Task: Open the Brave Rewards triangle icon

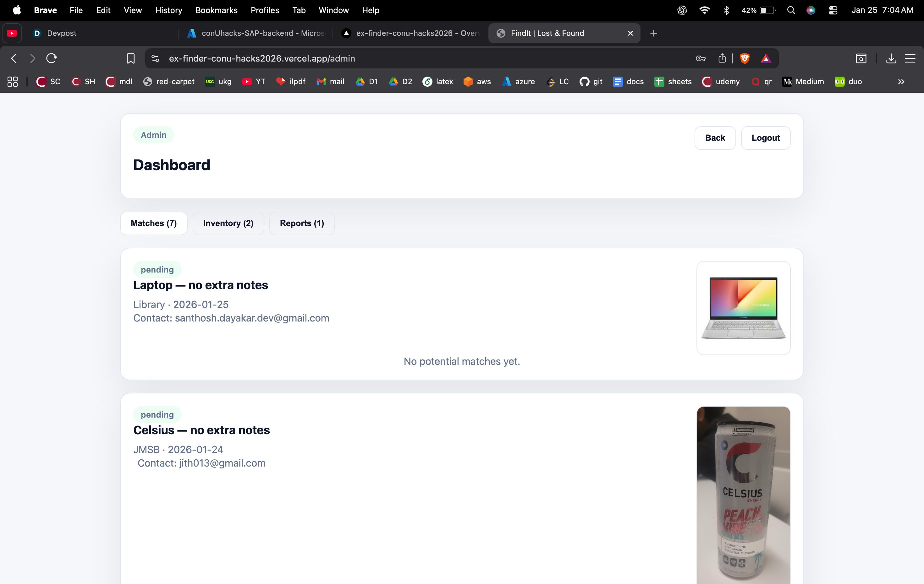Action: click(x=766, y=58)
